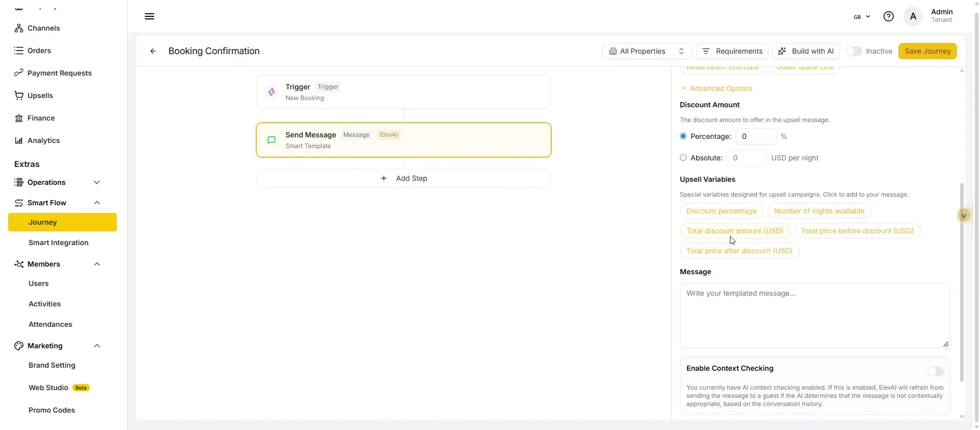Select the floating yellow heart badge
The height and width of the screenshot is (430, 980).
pyautogui.click(x=964, y=216)
